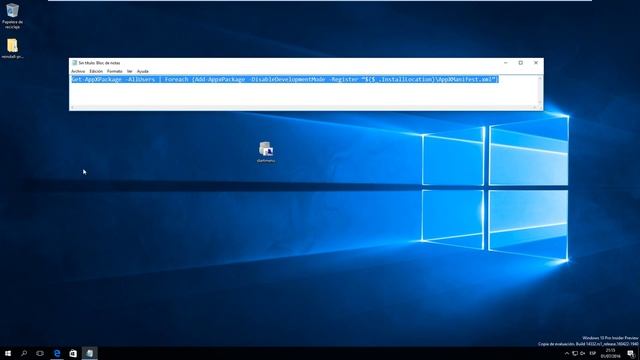Select Notepad's active taskbar button

90,353
